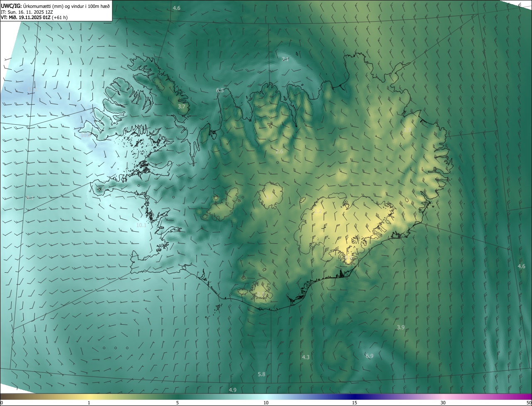Click the 3.9 value over the southeast sea
532x406 pixels.
pos(401,328)
